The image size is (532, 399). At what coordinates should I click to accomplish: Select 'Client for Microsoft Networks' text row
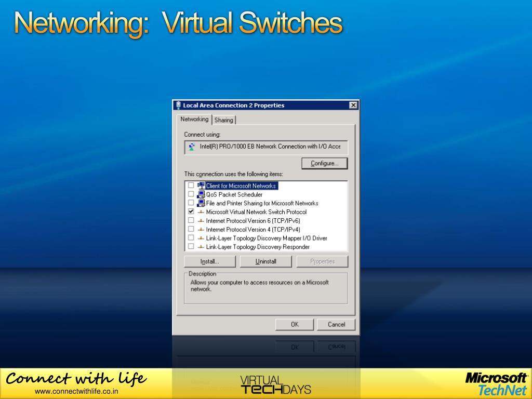pyautogui.click(x=241, y=186)
